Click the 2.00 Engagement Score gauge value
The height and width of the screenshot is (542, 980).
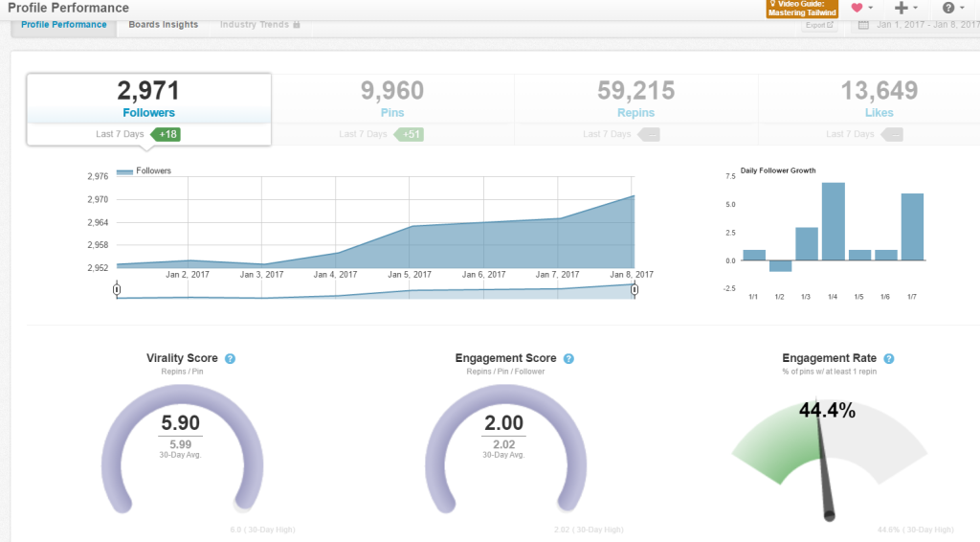tap(503, 423)
